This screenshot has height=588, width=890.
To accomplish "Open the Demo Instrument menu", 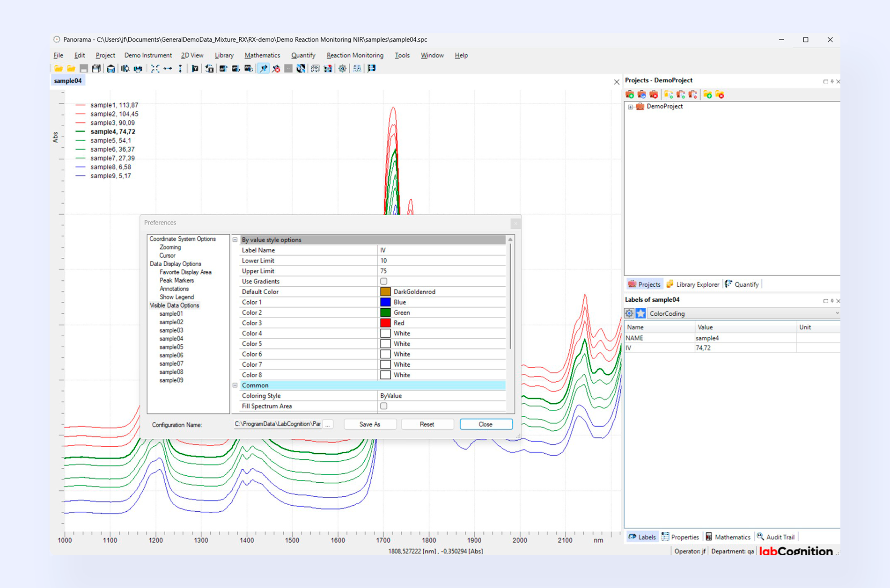I will click(x=148, y=55).
